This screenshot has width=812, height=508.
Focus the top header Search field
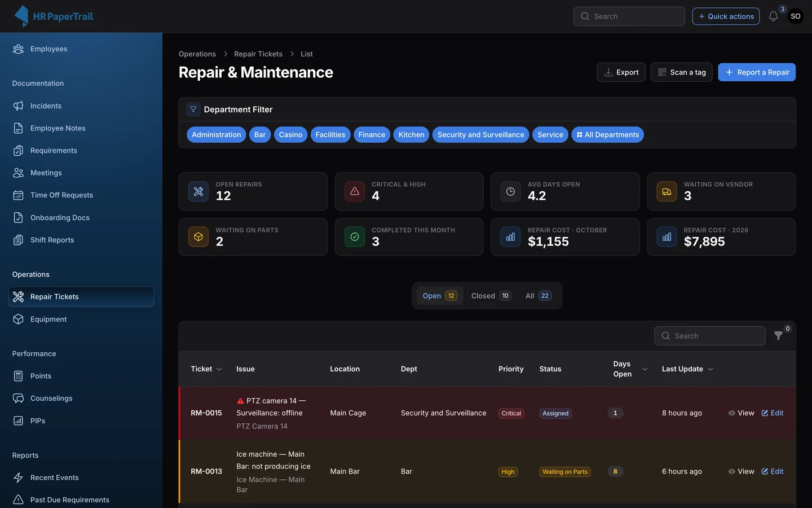tap(629, 16)
